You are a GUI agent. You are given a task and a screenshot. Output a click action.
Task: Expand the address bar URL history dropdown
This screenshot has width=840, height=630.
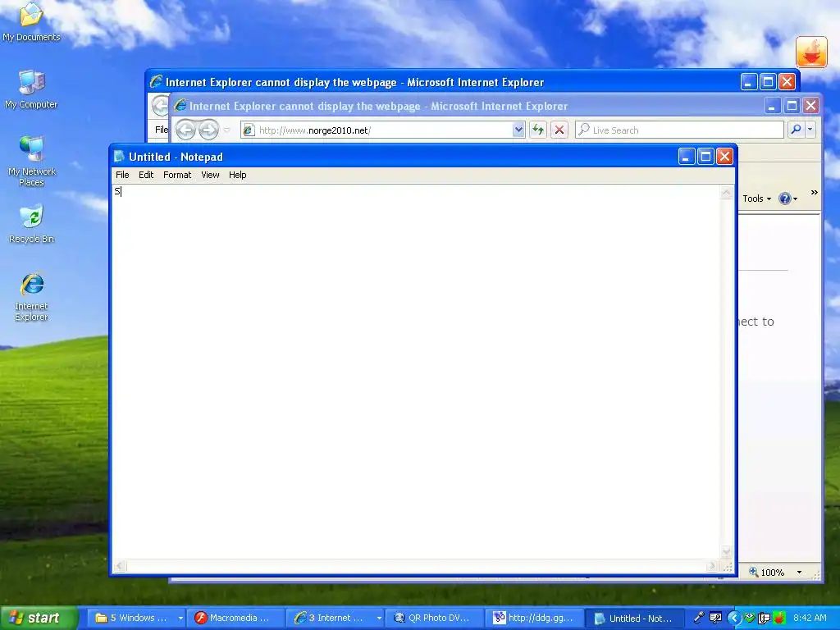click(x=518, y=130)
